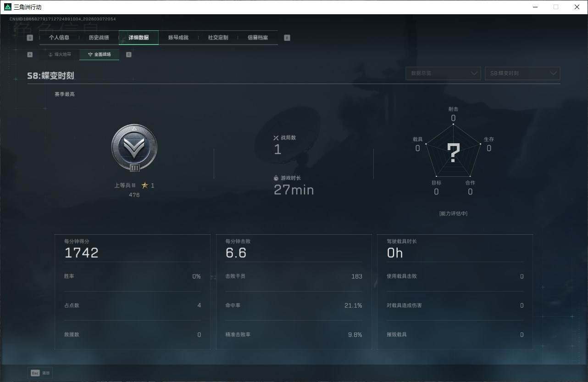The width and height of the screenshot is (588, 382).
Task: Switch to the 历史战绩 tab
Action: (99, 38)
